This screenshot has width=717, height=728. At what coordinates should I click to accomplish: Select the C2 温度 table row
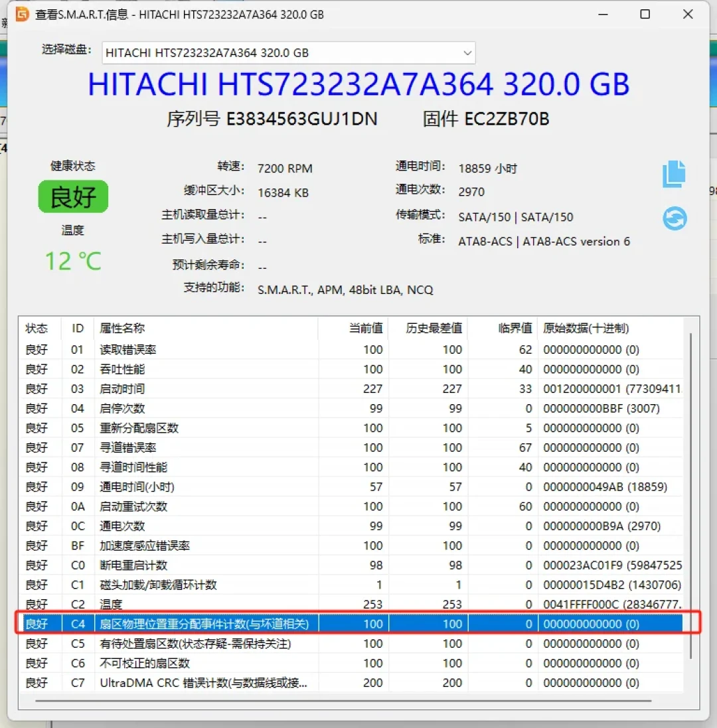coord(351,604)
